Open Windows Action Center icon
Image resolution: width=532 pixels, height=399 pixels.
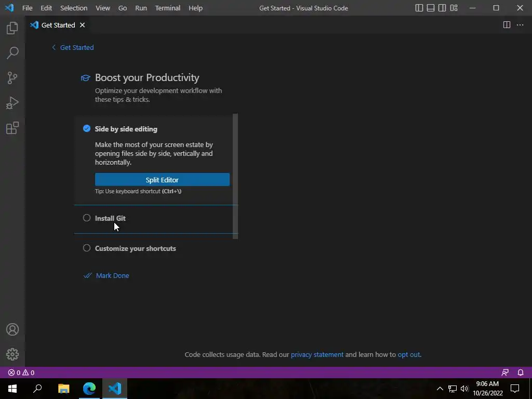(515, 389)
